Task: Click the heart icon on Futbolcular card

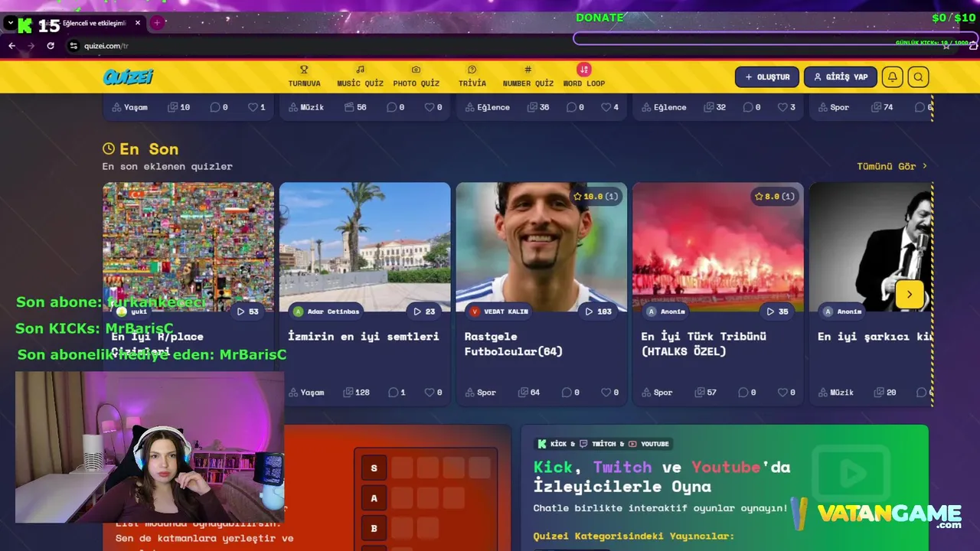Action: click(606, 393)
